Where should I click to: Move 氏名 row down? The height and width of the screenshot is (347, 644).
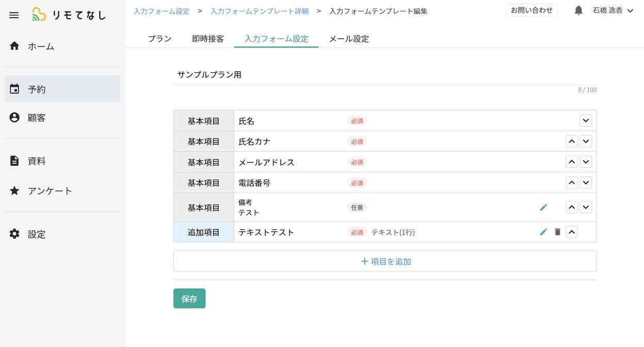pyautogui.click(x=586, y=121)
